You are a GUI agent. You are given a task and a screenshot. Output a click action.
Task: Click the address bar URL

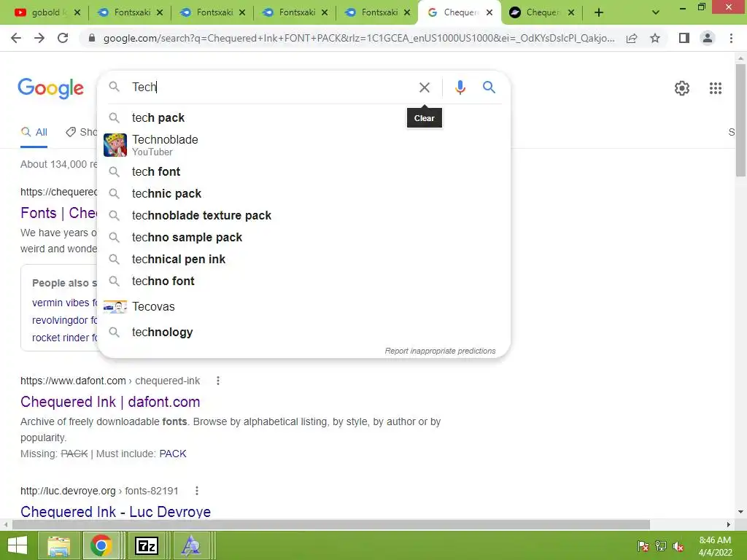click(x=359, y=38)
